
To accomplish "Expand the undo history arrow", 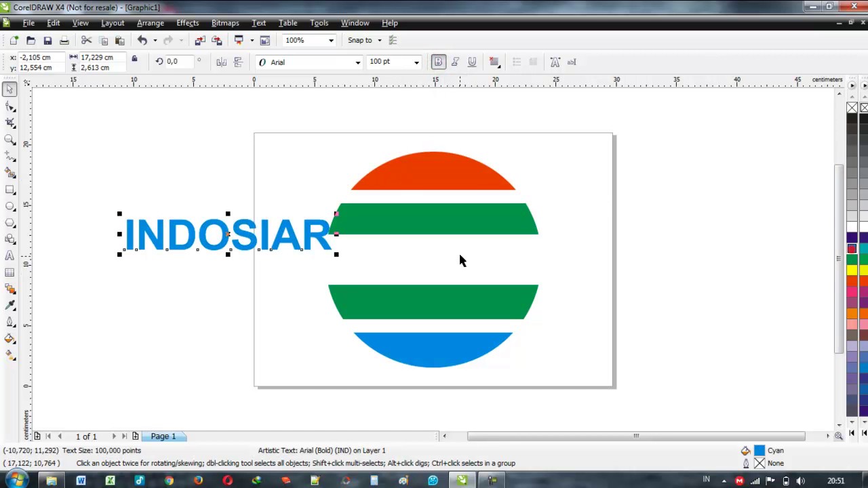I will pyautogui.click(x=155, y=41).
